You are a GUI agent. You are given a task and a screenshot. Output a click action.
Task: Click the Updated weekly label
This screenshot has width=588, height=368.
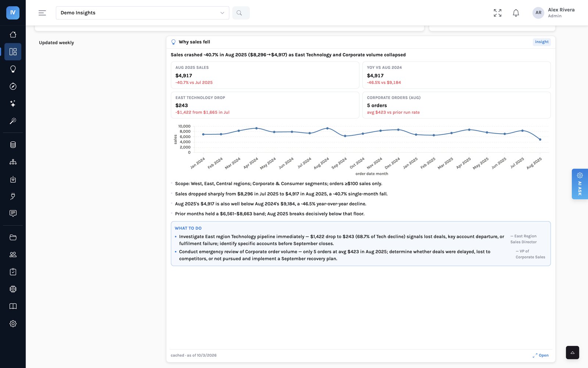coord(56,43)
